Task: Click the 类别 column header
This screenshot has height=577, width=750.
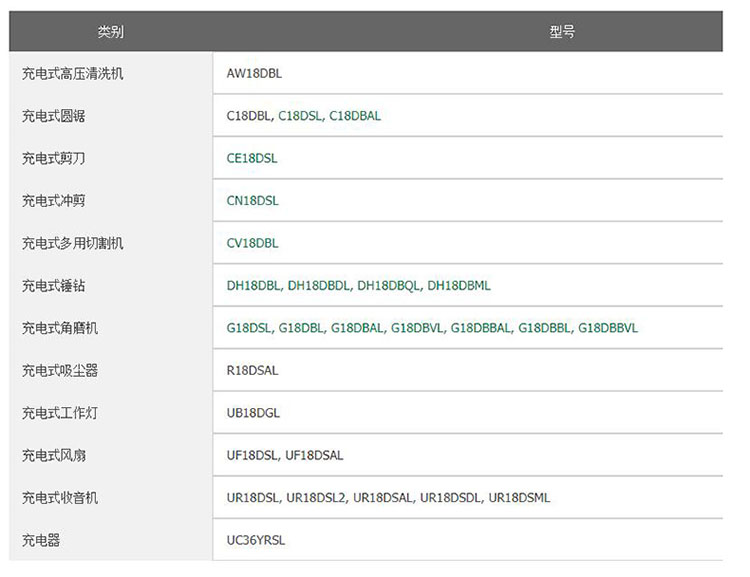Action: 110,32
